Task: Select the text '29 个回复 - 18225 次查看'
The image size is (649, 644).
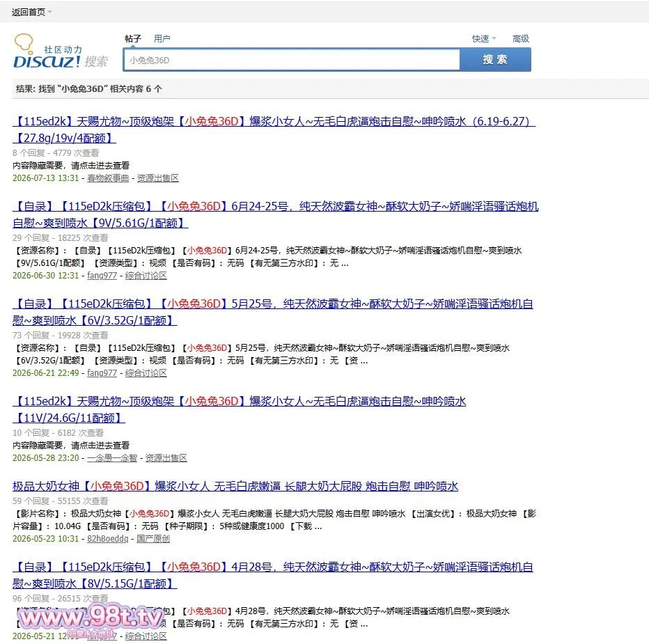Action: 60,237
